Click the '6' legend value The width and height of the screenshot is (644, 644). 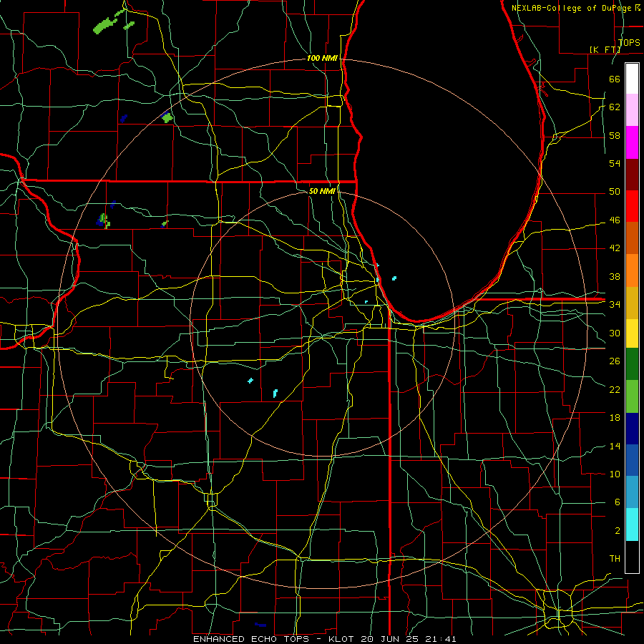coord(617,502)
